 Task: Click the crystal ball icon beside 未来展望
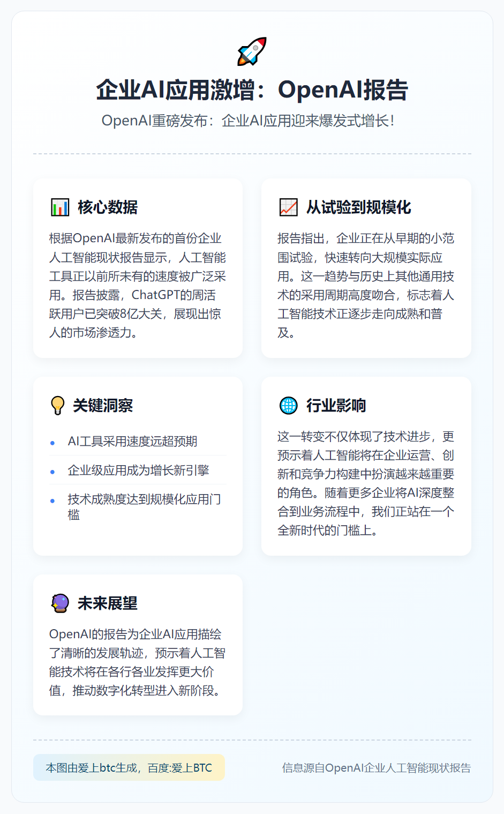tap(60, 603)
